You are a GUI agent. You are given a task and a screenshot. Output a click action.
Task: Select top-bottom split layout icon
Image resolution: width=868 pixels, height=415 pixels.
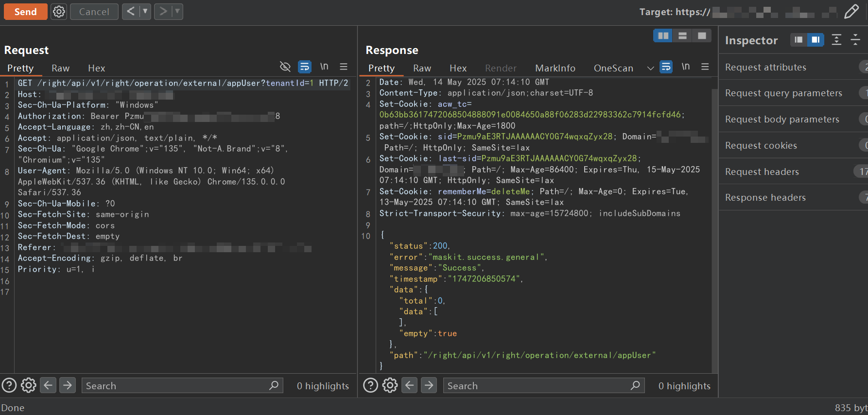point(682,35)
